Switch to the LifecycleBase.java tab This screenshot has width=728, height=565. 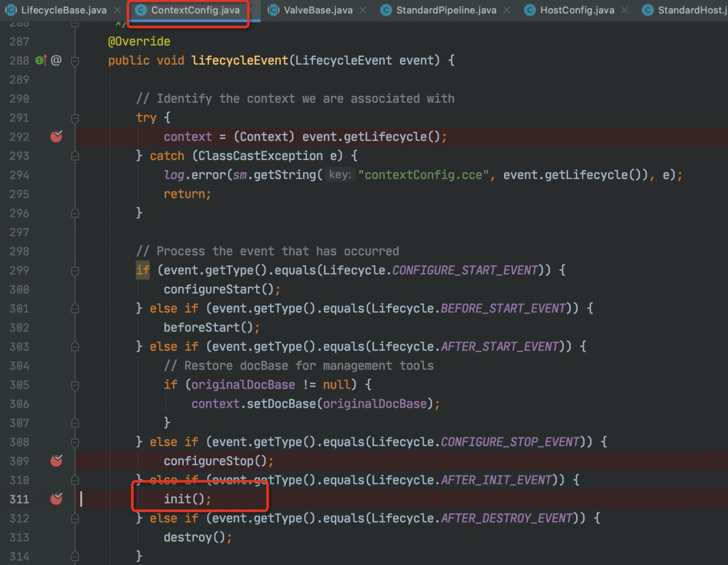[64, 10]
